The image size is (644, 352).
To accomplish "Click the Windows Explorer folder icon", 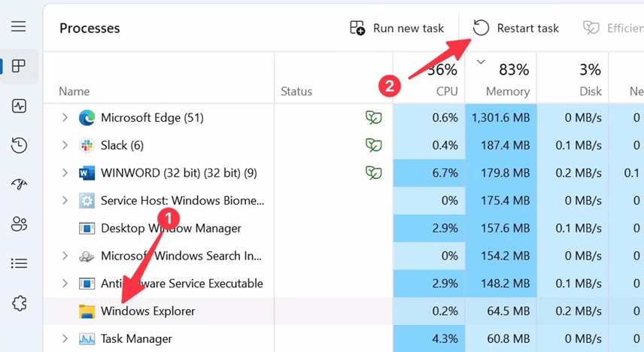I will tap(87, 311).
